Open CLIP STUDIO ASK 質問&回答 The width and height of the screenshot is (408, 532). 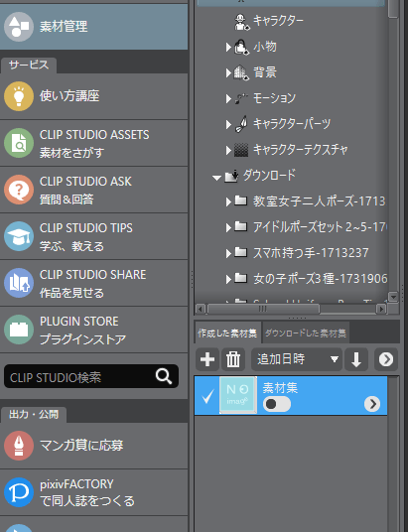(93, 190)
